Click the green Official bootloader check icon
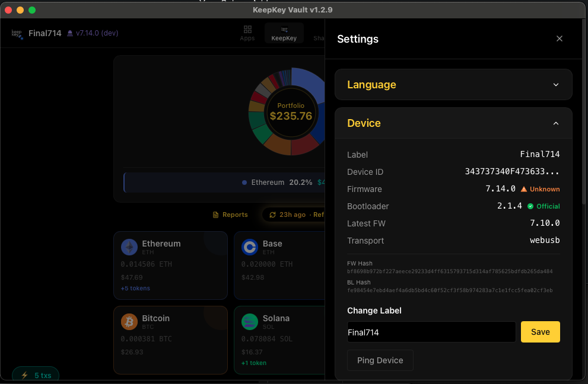Screen dimensions: 588x384 coord(530,206)
